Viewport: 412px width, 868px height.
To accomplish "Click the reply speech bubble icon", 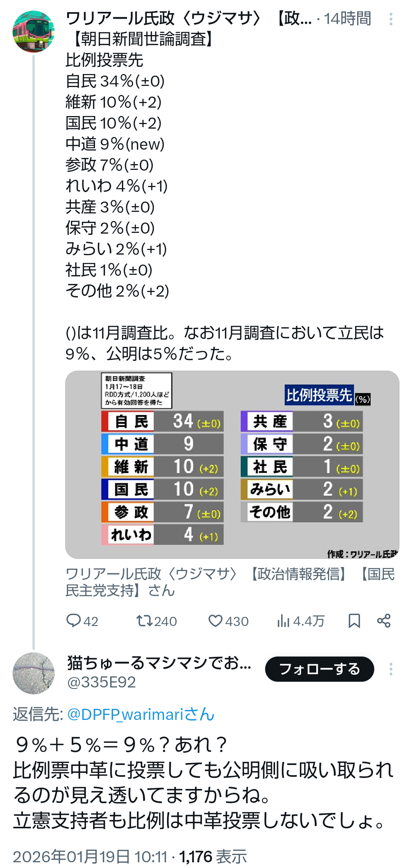I will 74,621.
